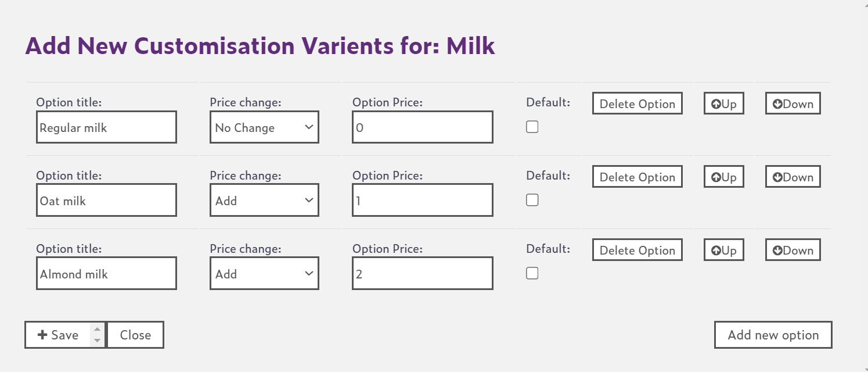Tick the Default checkbox for Oat milk
Viewport: 868px width, 372px height.
pyautogui.click(x=532, y=200)
